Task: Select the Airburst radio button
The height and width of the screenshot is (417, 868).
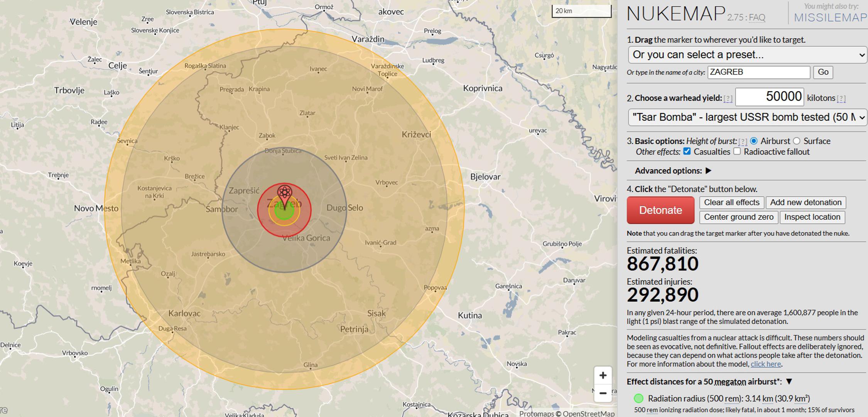Action: pyautogui.click(x=754, y=141)
